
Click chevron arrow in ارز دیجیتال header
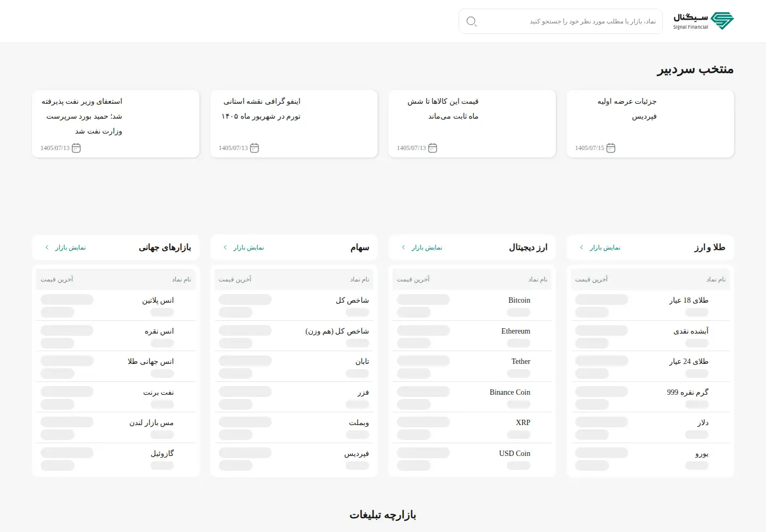403,247
